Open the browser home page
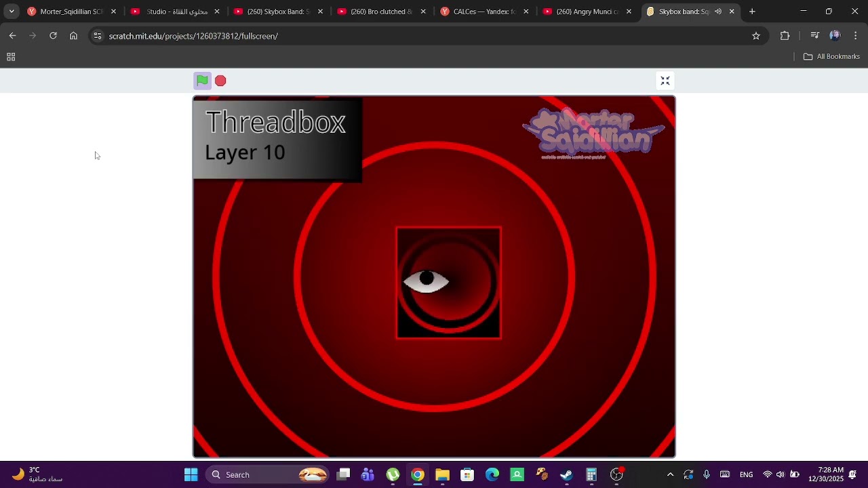This screenshot has width=868, height=488. (x=73, y=36)
